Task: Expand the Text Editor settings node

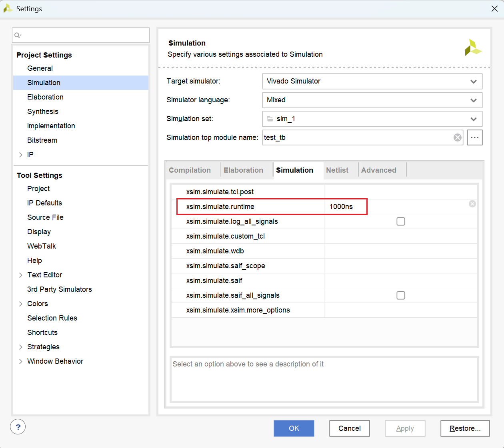Action: [x=21, y=275]
